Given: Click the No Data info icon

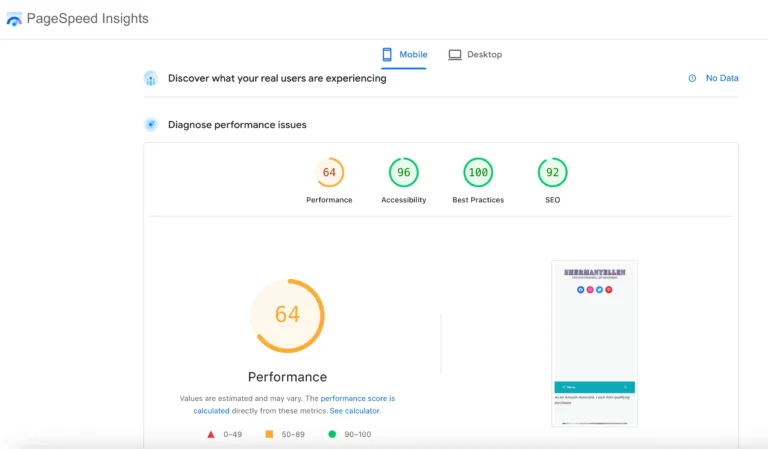Looking at the screenshot, I should pos(692,78).
